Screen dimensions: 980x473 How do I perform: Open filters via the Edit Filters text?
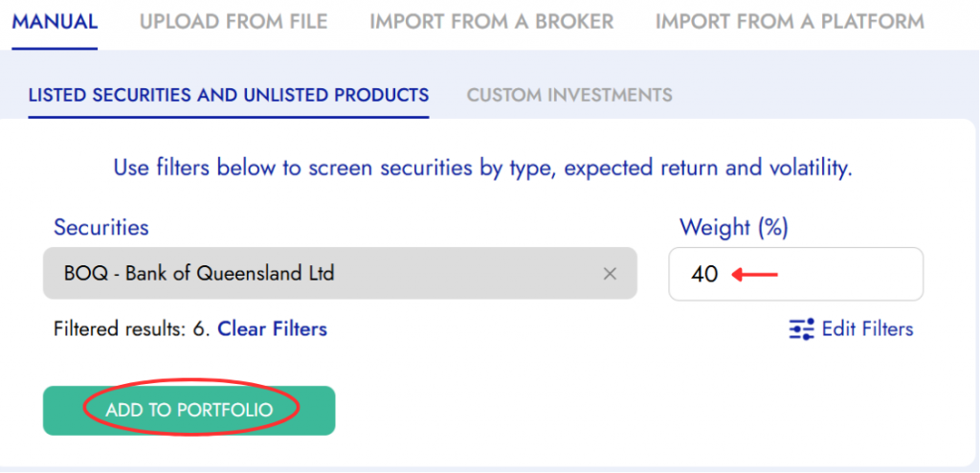867,329
